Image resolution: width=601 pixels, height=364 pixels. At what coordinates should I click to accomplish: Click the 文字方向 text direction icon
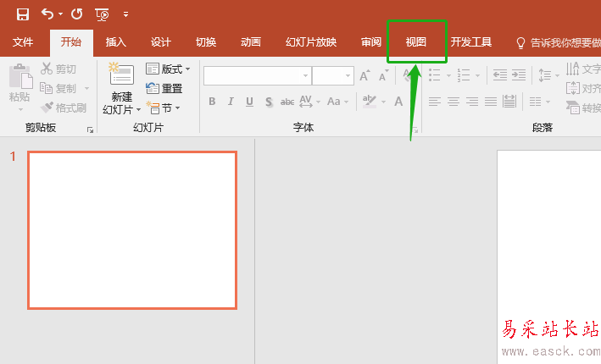coord(573,69)
